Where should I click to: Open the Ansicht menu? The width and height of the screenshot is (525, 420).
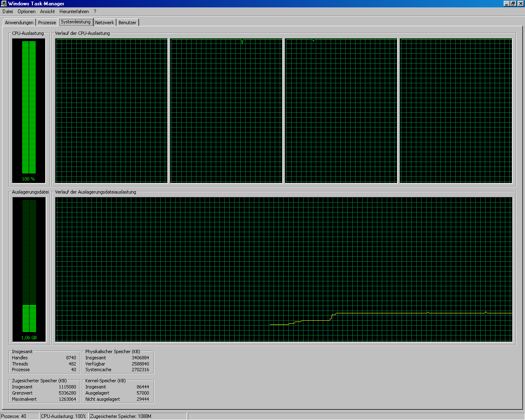coord(47,11)
